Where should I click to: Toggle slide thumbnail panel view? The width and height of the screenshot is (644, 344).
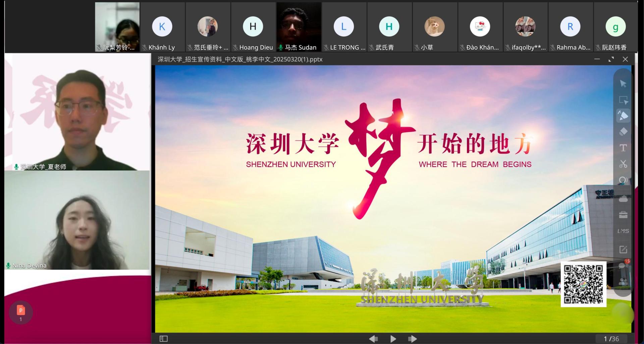pyautogui.click(x=163, y=339)
